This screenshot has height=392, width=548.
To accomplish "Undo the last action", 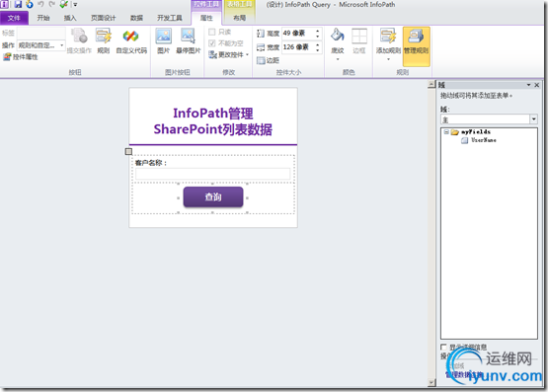I will (x=40, y=4).
